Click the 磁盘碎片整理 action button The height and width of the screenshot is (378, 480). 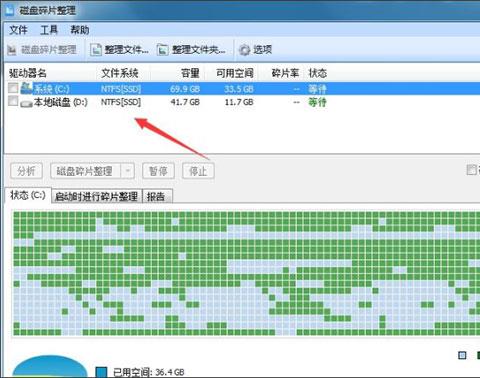pyautogui.click(x=85, y=171)
